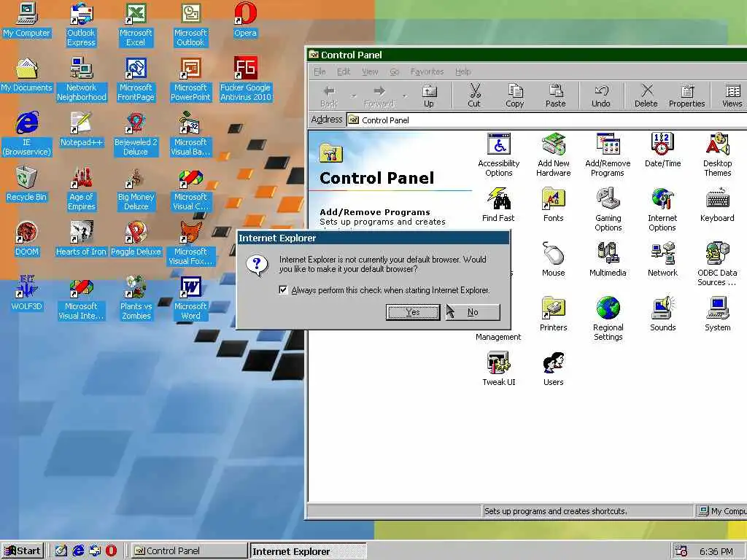The height and width of the screenshot is (560, 747).
Task: Open the View menu in Control Panel
Action: tap(370, 71)
